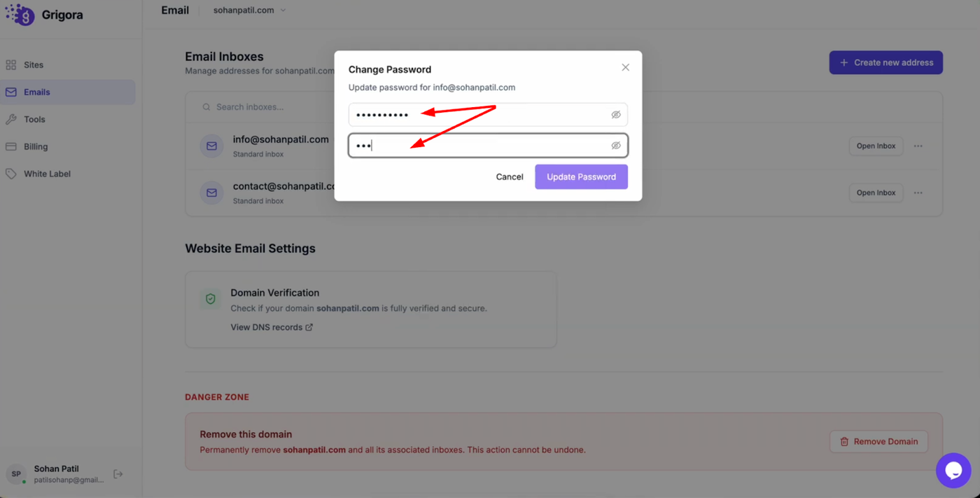The image size is (980, 498).
Task: Click the search magnifier icon
Action: point(206,107)
